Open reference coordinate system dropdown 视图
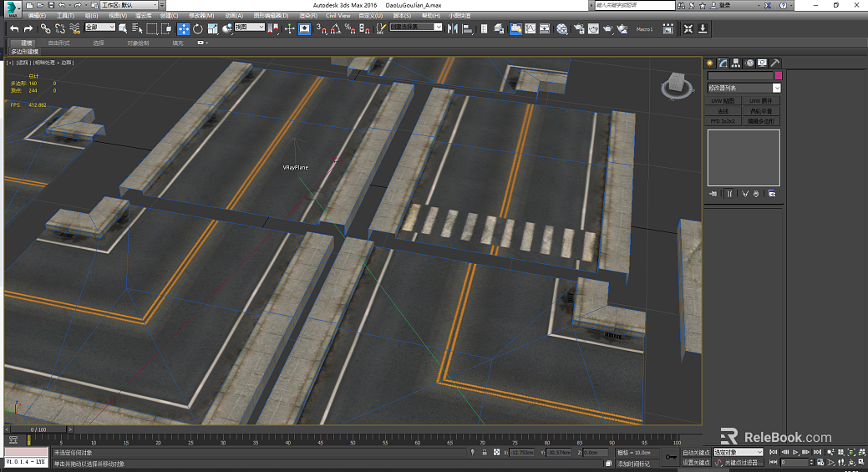Screen dimensions: 868x472 pos(250,27)
